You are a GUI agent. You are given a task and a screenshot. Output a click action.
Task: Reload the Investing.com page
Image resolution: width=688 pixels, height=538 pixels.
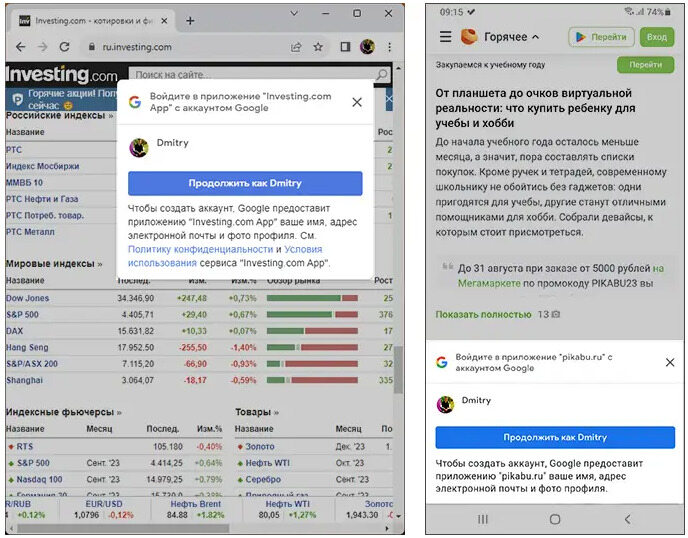point(64,47)
